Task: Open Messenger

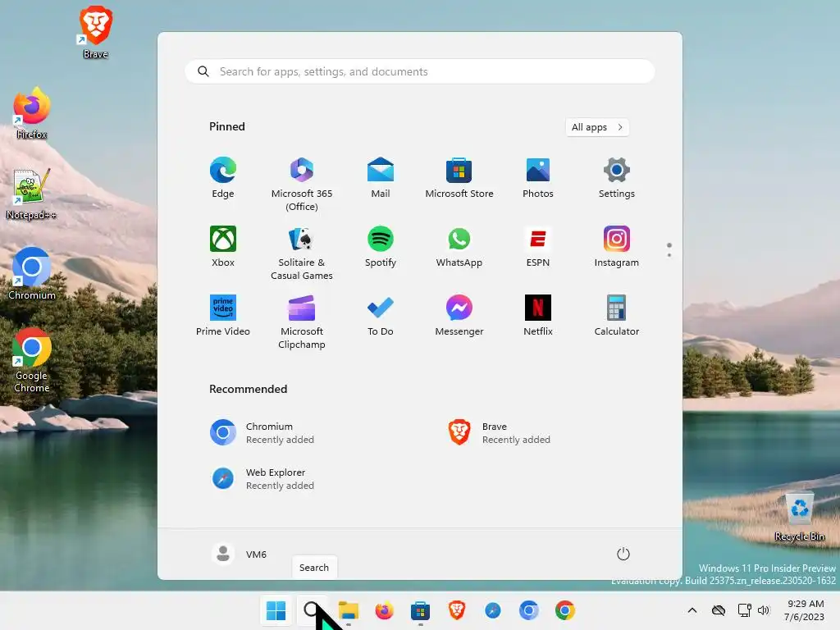Action: click(459, 316)
